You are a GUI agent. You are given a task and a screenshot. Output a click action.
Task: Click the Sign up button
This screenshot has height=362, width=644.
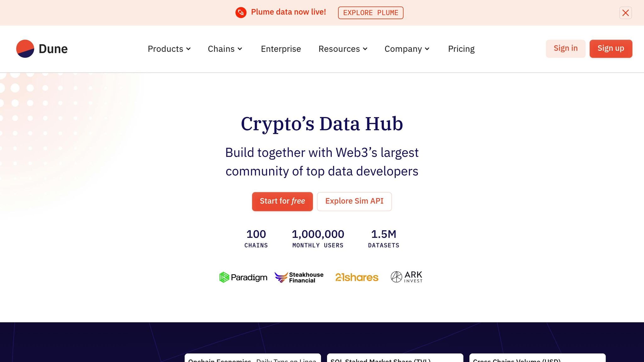[610, 48]
